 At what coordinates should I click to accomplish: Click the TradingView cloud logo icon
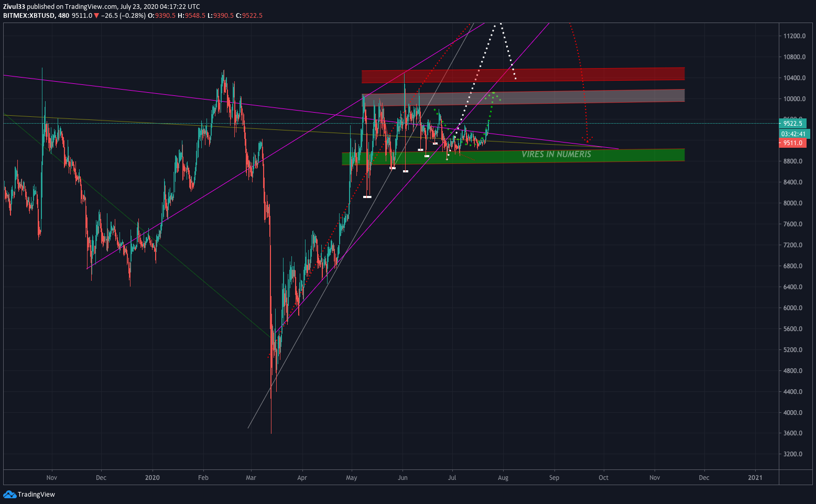[9, 494]
